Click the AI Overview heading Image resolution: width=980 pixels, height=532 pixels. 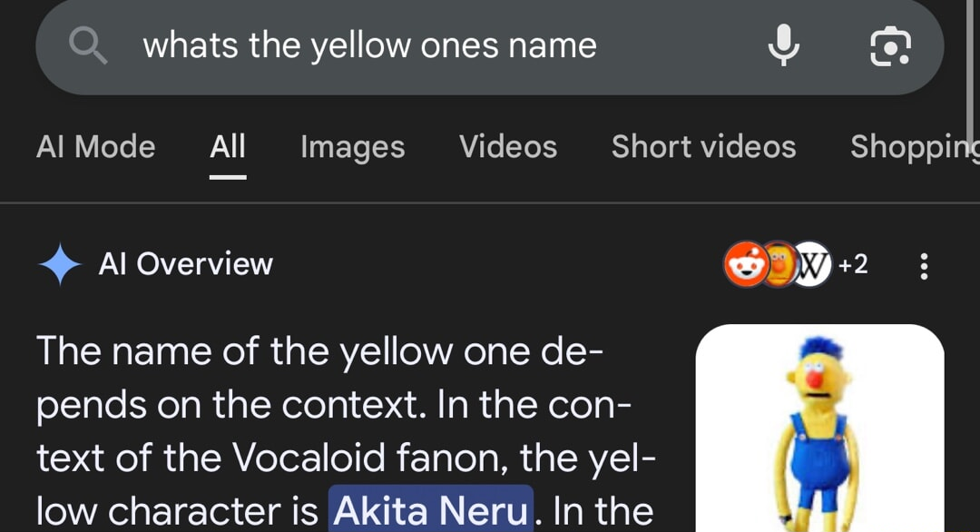(186, 264)
